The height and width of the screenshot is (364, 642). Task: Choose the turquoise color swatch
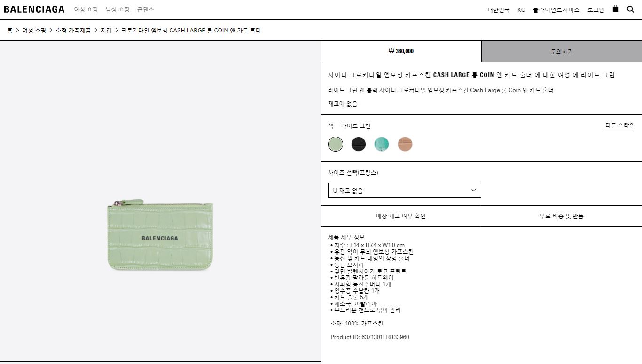pos(382,144)
